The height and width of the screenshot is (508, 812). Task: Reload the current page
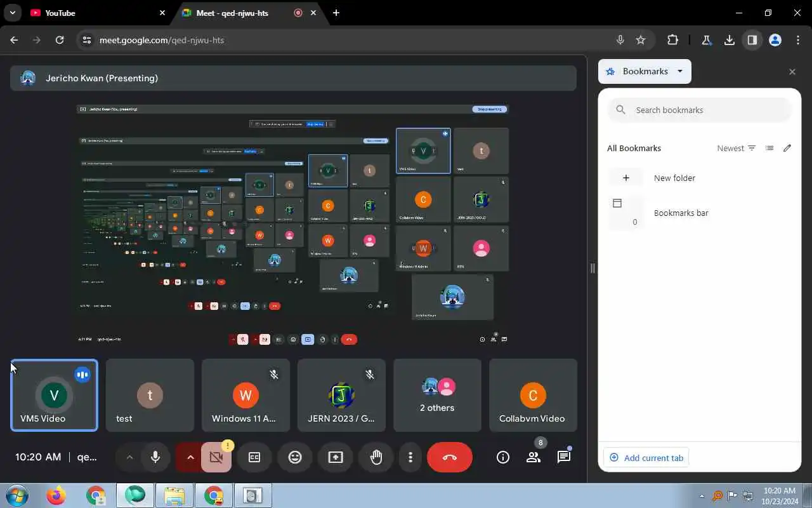pos(60,40)
